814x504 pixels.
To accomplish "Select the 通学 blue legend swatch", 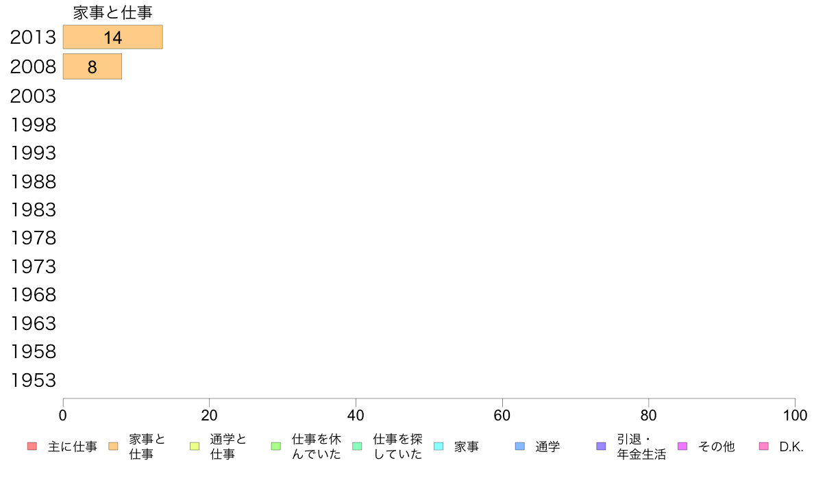I will click(x=519, y=446).
